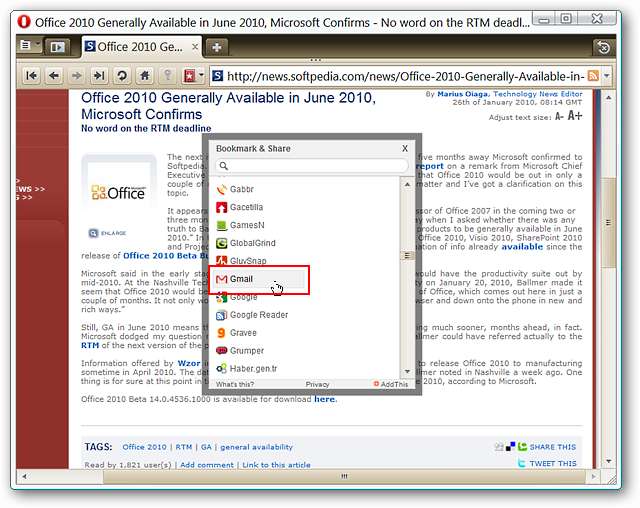Open the Office 2010 tag
This screenshot has width=640, height=508.
pyautogui.click(x=144, y=447)
